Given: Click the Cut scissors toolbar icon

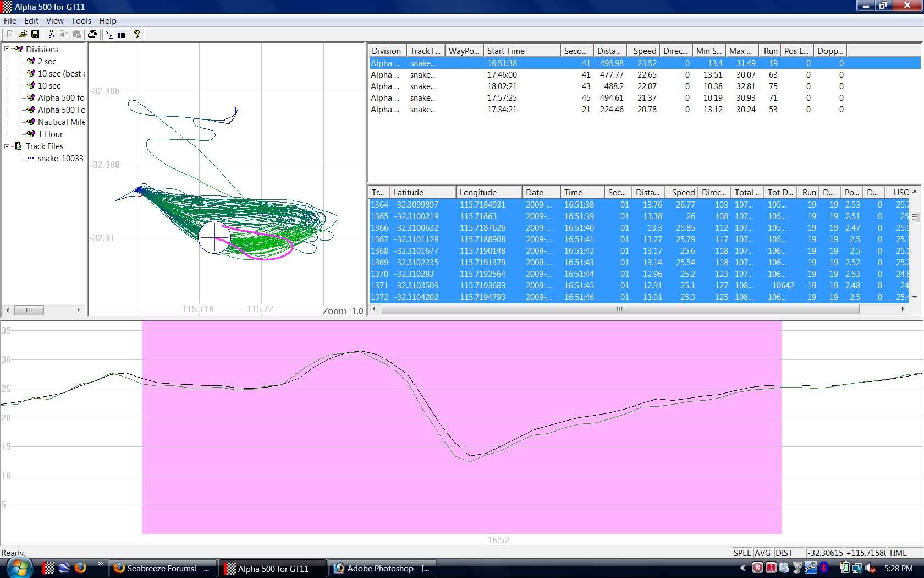Looking at the screenshot, I should pyautogui.click(x=51, y=34).
